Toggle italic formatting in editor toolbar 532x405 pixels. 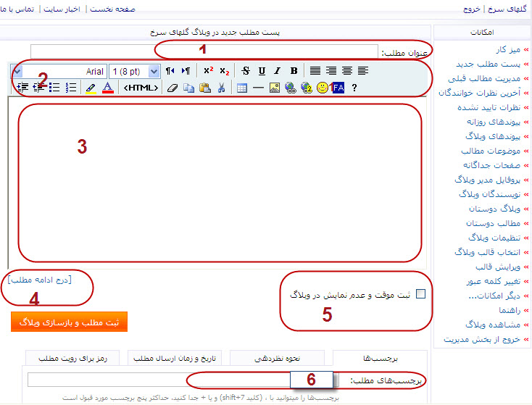click(278, 71)
